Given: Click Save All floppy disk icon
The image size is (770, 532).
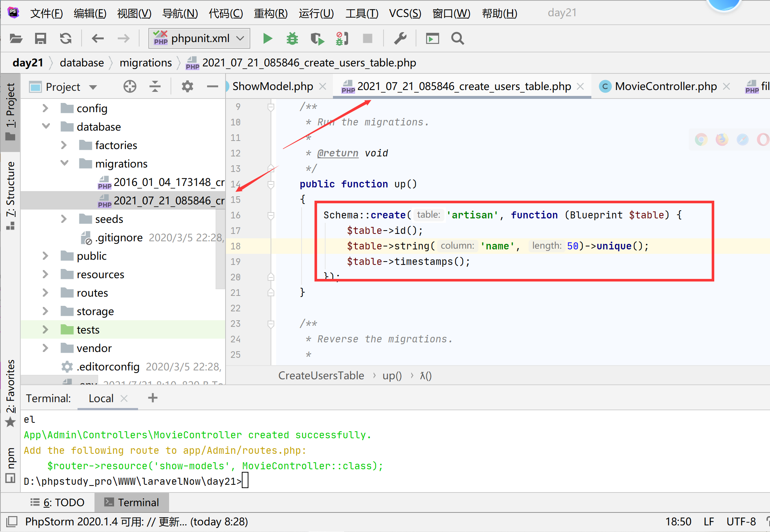Looking at the screenshot, I should pos(41,38).
